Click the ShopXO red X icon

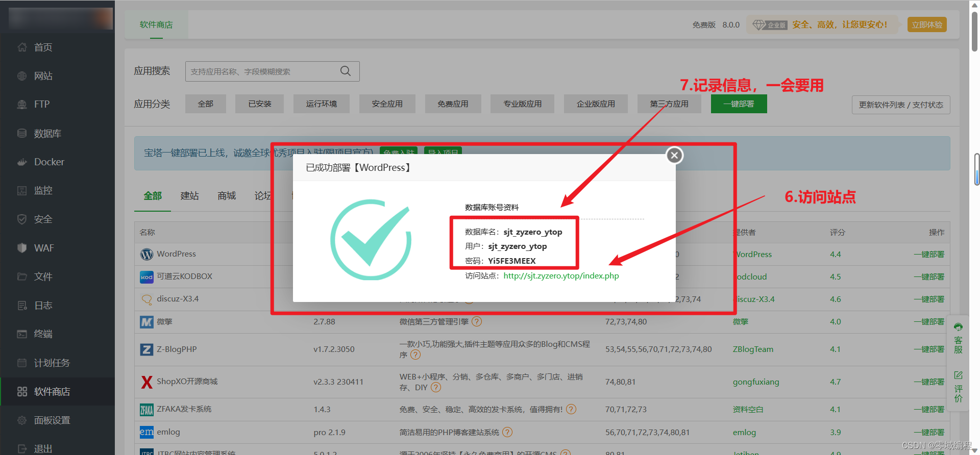point(146,382)
